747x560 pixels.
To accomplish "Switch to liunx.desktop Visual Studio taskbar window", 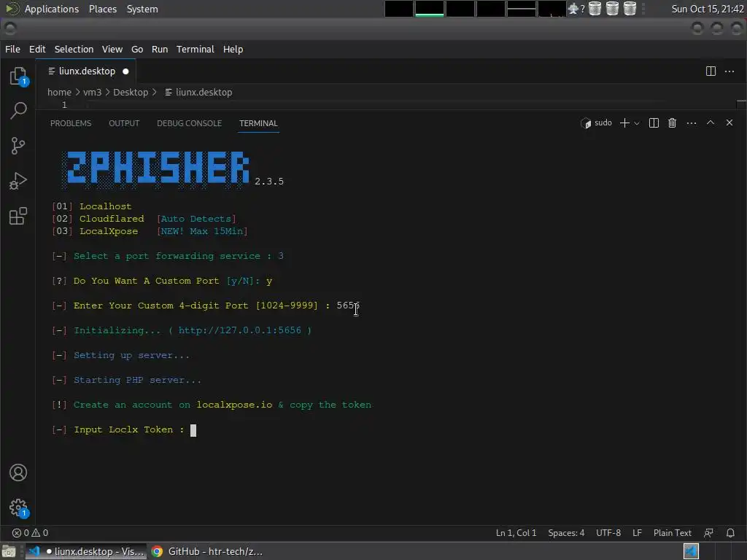I will 85,551.
